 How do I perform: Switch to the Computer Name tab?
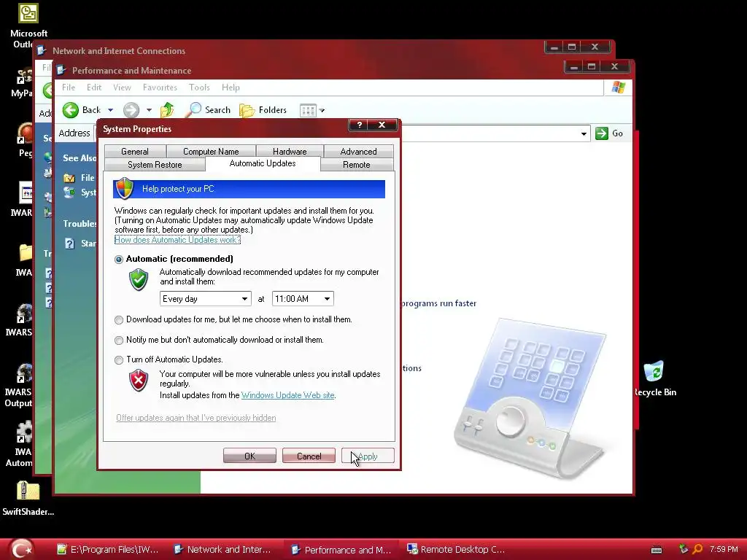coord(211,152)
